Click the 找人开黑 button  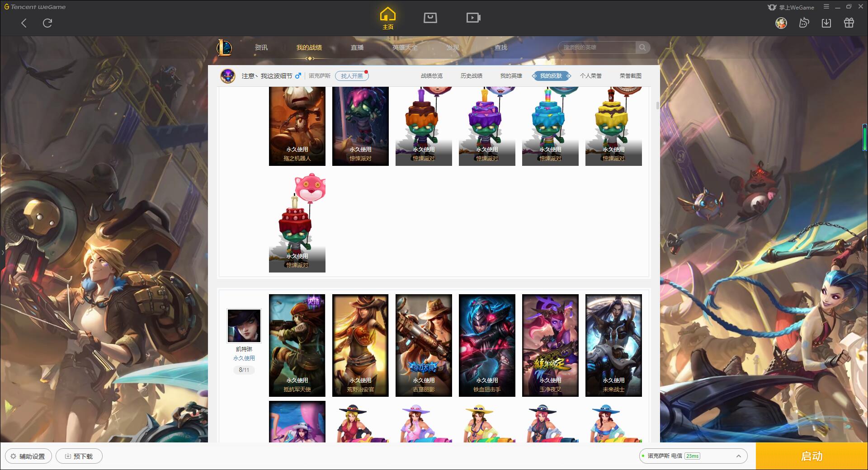tap(352, 76)
